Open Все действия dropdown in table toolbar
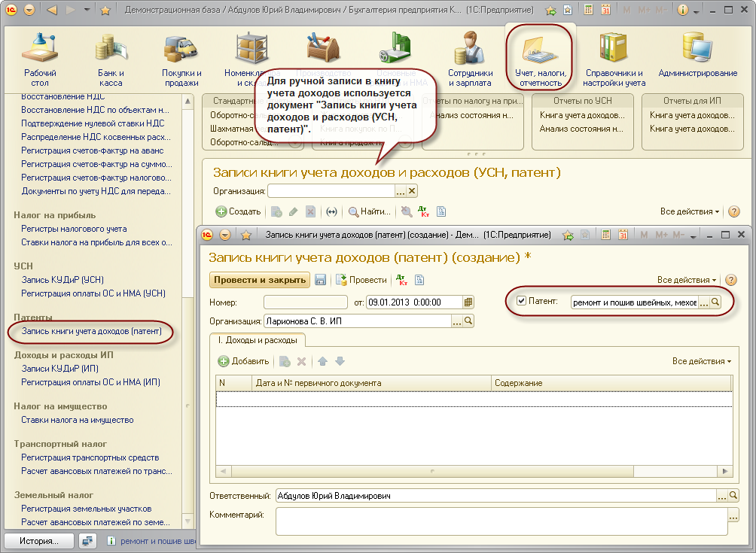Screen dimensions: 756x553 [702, 361]
